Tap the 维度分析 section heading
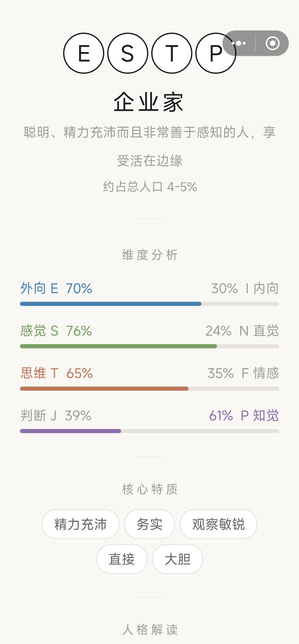The width and height of the screenshot is (299, 644). pyautogui.click(x=150, y=255)
